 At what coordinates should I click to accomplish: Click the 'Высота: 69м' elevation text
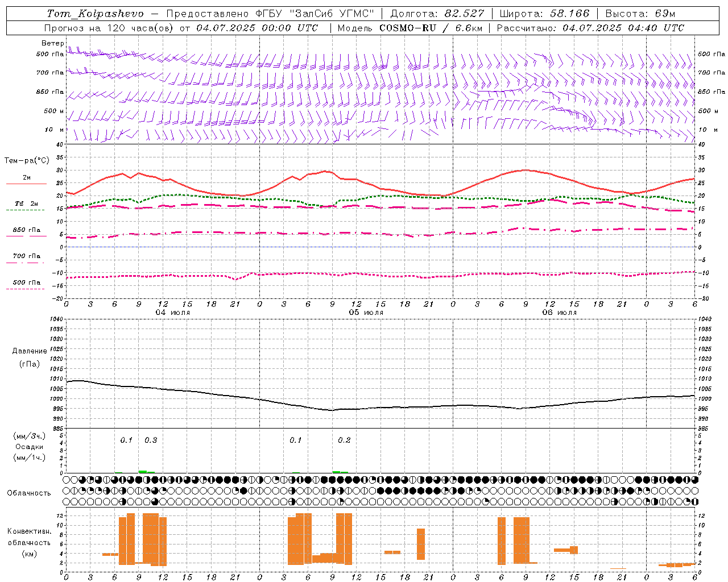640,14
